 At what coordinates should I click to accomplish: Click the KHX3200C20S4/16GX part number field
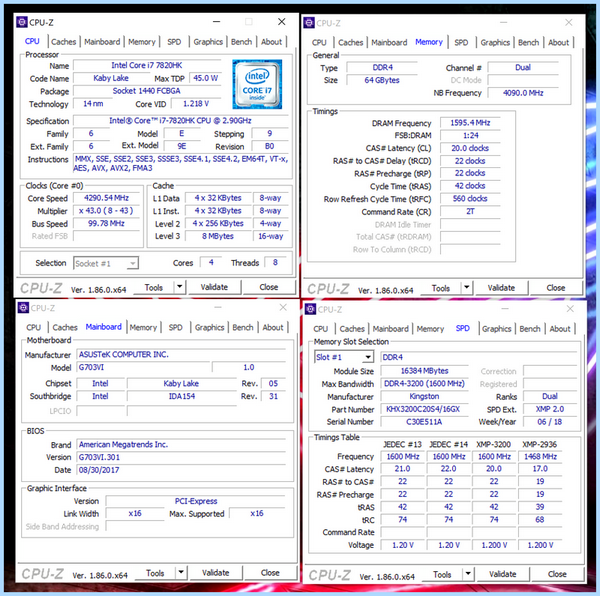(x=424, y=409)
